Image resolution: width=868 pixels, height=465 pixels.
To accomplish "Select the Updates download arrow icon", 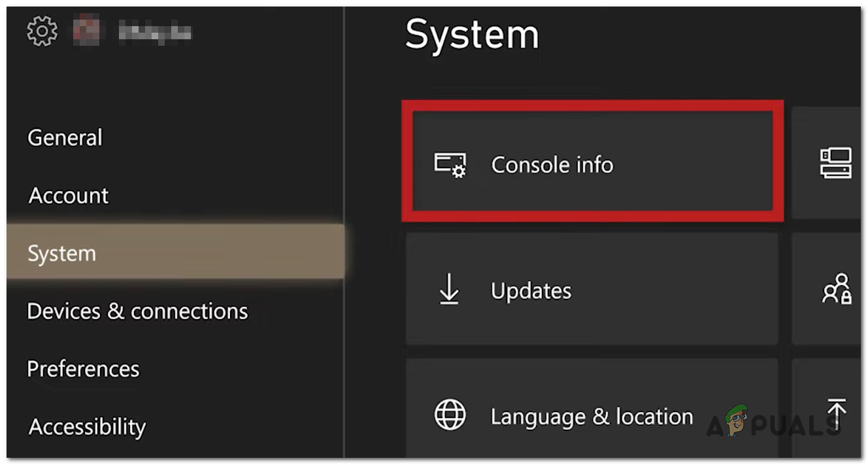I will click(450, 291).
